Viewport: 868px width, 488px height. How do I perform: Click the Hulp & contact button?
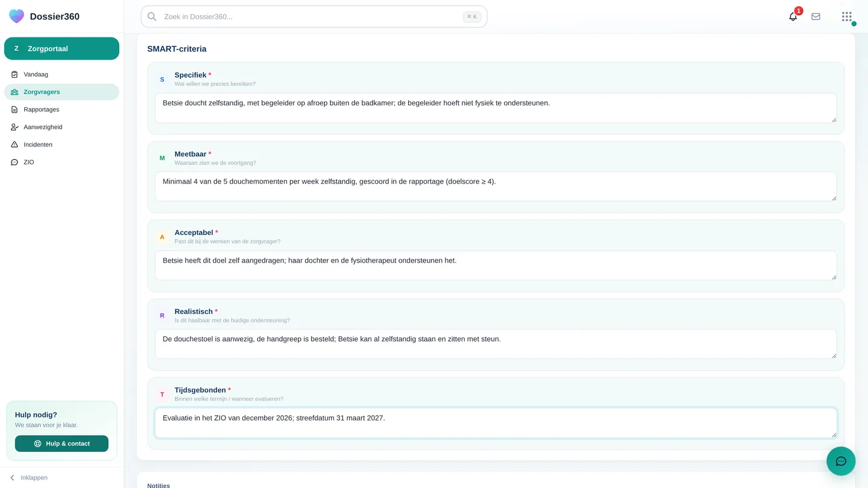(x=61, y=443)
